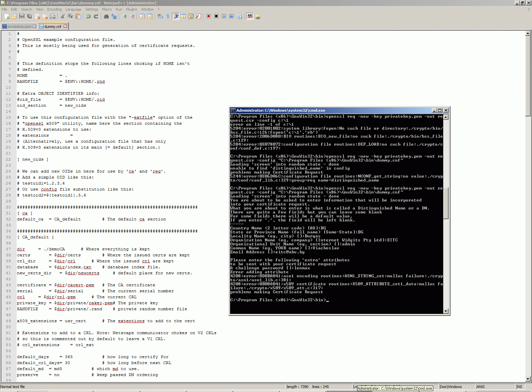Click the Save All toolbar icon

click(30, 16)
